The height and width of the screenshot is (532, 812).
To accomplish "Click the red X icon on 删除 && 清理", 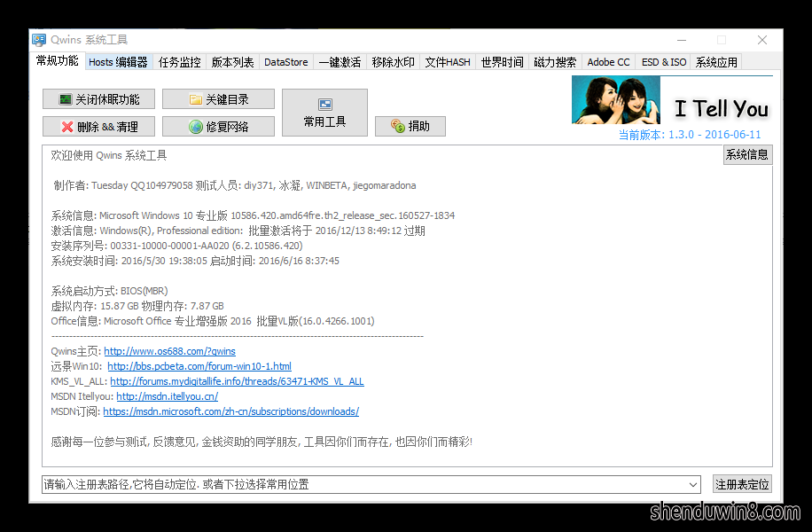I will (67, 127).
